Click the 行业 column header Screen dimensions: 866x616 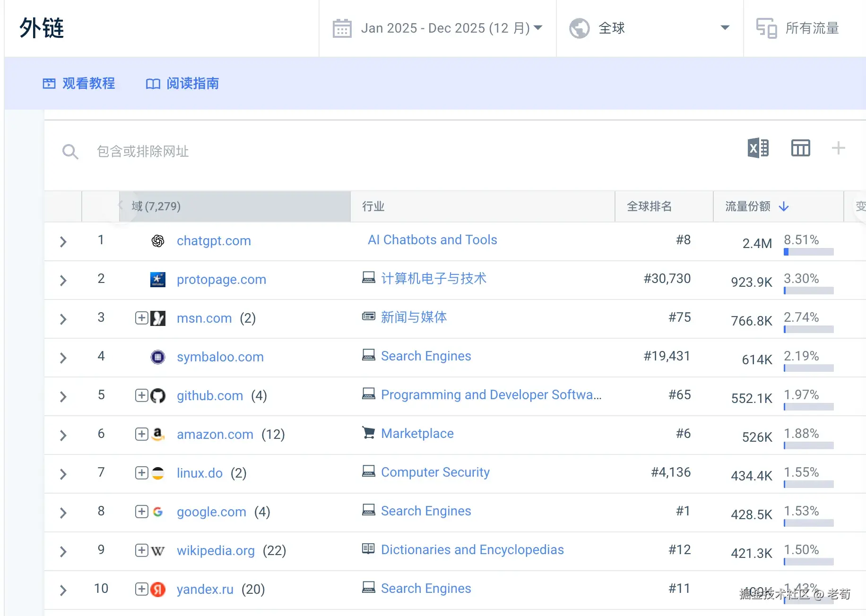coord(483,206)
